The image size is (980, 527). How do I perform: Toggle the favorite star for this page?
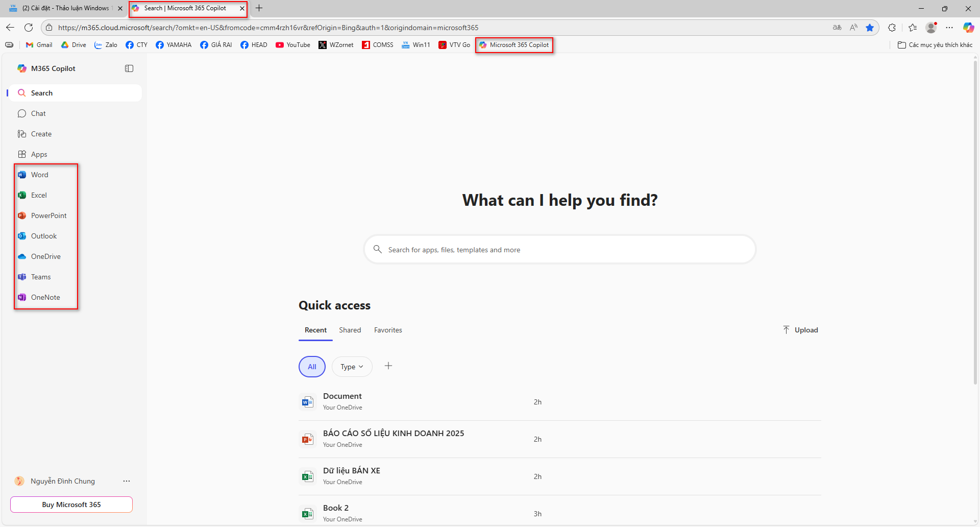point(870,28)
